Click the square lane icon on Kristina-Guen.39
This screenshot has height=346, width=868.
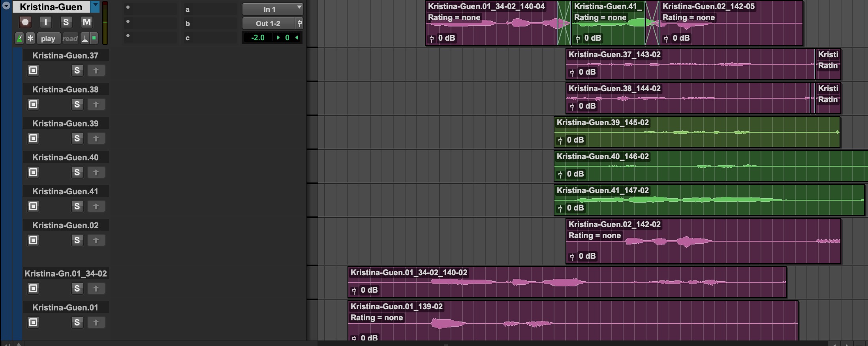pos(33,138)
